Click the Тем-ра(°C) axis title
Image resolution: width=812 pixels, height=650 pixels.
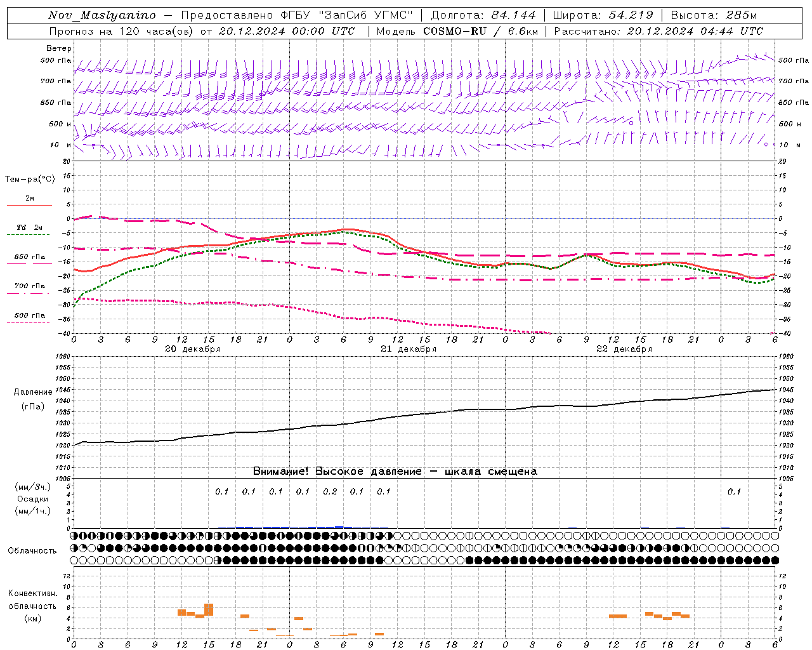point(30,180)
